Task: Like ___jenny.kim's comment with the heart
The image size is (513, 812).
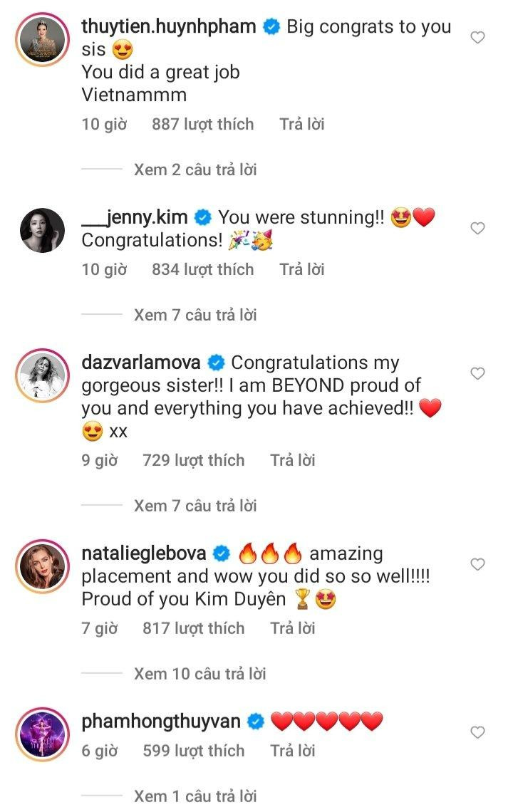Action: coord(477,228)
